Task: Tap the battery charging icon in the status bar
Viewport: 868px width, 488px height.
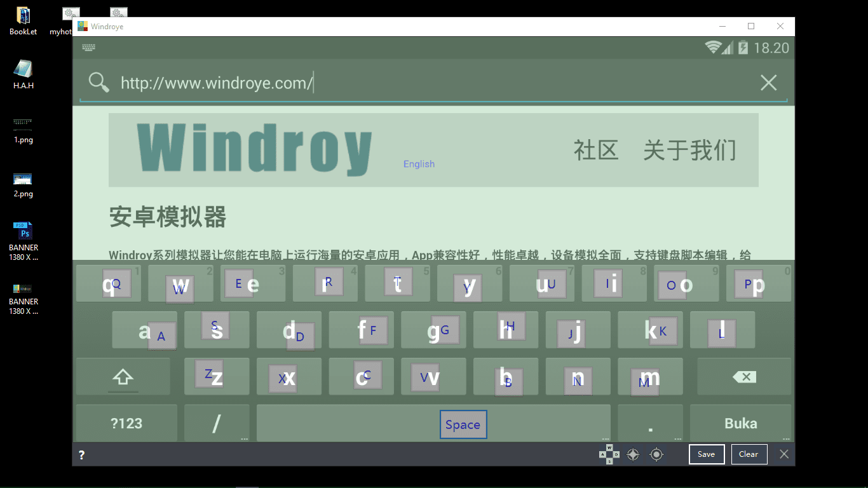Action: click(743, 47)
